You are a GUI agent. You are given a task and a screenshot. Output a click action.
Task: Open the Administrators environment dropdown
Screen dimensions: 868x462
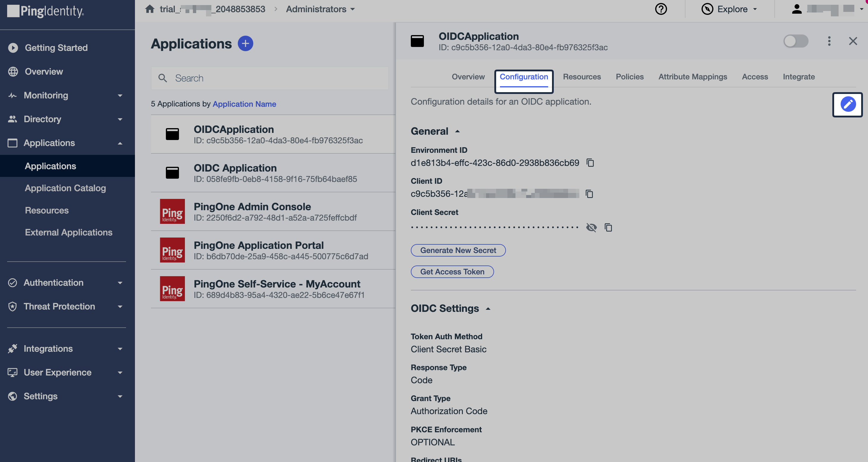(320, 9)
